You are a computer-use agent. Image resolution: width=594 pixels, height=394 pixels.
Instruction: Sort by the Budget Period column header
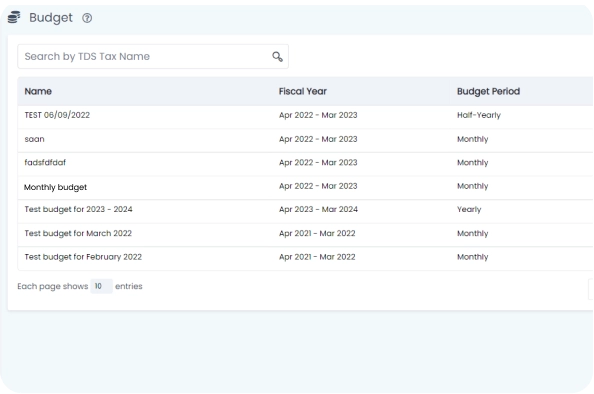click(488, 91)
